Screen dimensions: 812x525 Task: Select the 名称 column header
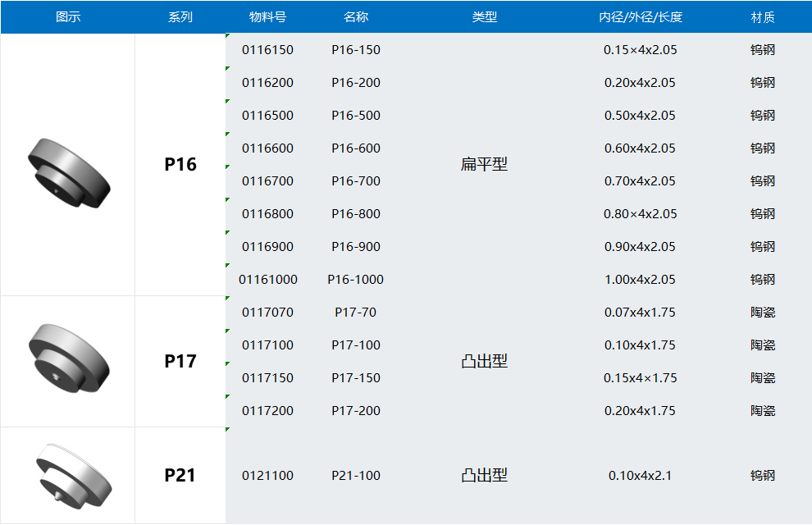click(x=356, y=17)
